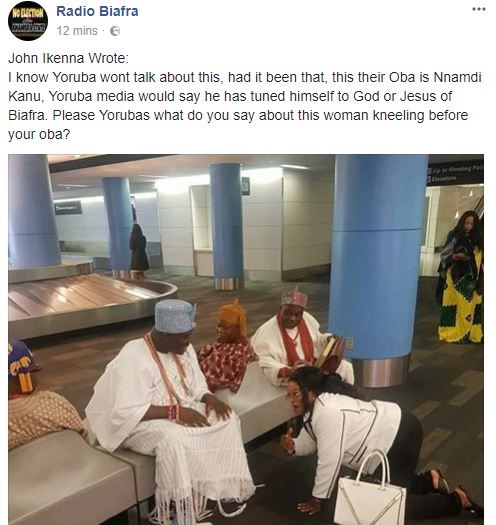Click the woman with orange head wrap

click(227, 348)
